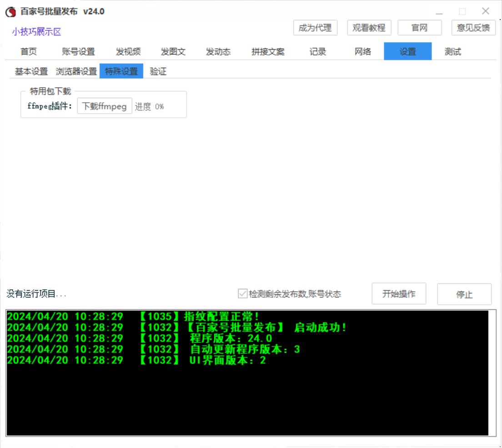502x448 pixels.
Task: Click the 特用包下载 group title
Action: coord(50,91)
